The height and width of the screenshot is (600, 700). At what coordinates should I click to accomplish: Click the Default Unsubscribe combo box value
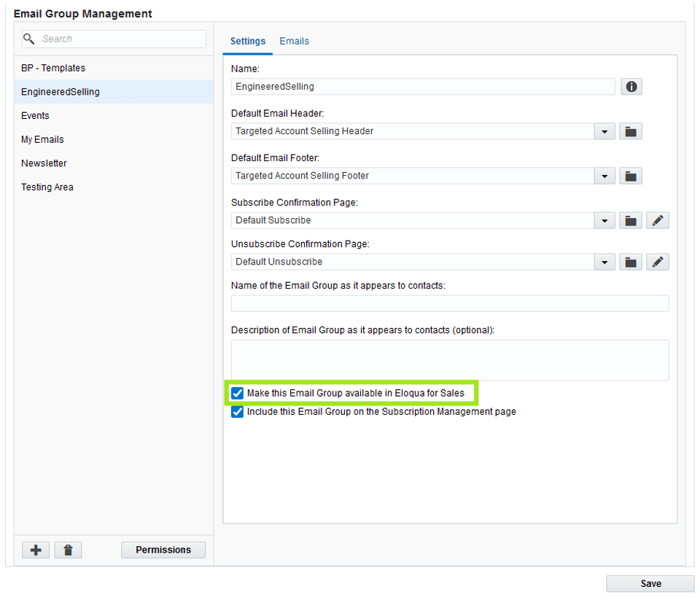[x=413, y=262]
